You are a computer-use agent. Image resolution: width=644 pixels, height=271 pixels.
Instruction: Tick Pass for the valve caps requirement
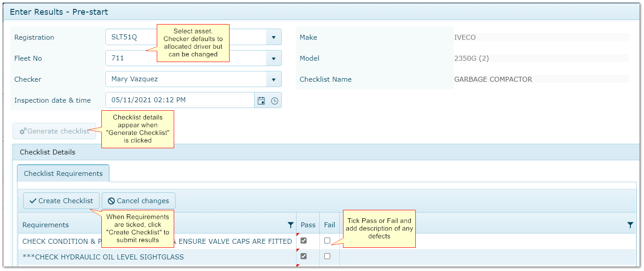click(x=304, y=241)
